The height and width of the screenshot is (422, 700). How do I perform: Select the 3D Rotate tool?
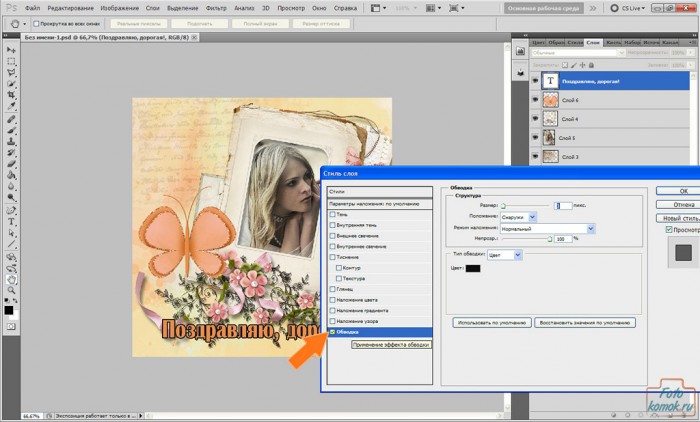11,257
